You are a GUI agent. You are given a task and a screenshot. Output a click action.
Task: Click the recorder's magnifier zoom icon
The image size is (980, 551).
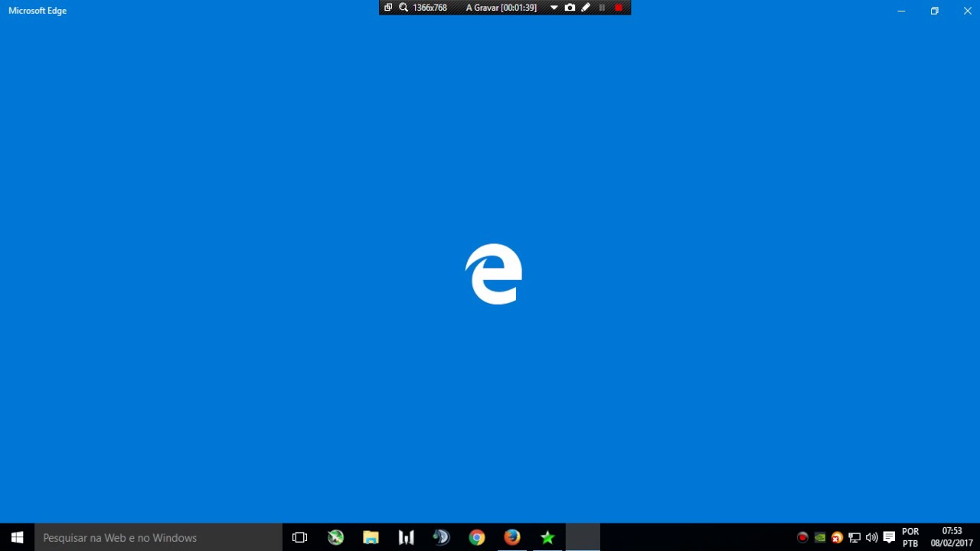pos(403,8)
